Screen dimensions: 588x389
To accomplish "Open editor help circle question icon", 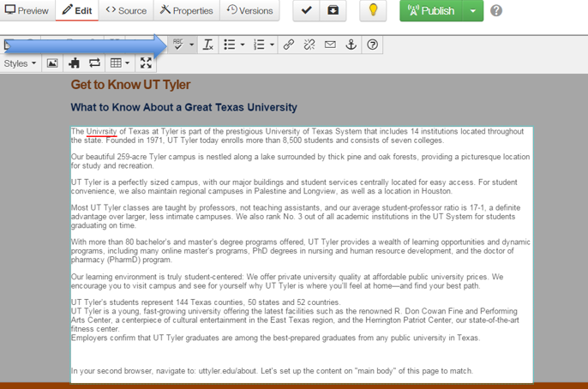I will 372,45.
